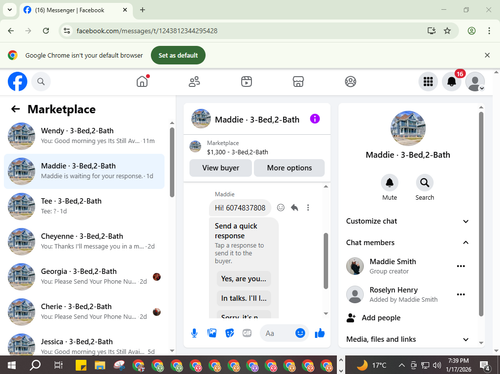Click Roselyn Henry chat member name
This screenshot has height=374, width=500.
click(393, 290)
